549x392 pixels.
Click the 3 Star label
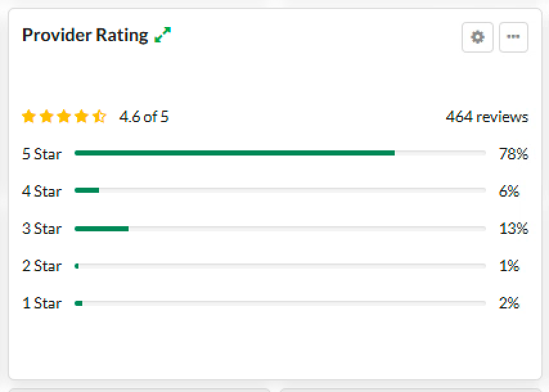[x=42, y=229]
